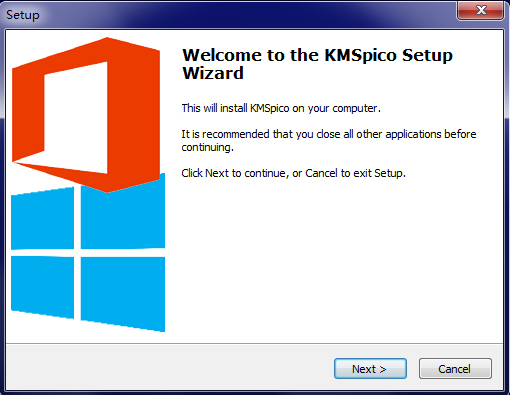
Task: Click the bottom-left pane of Windows logo
Action: (x=42, y=287)
